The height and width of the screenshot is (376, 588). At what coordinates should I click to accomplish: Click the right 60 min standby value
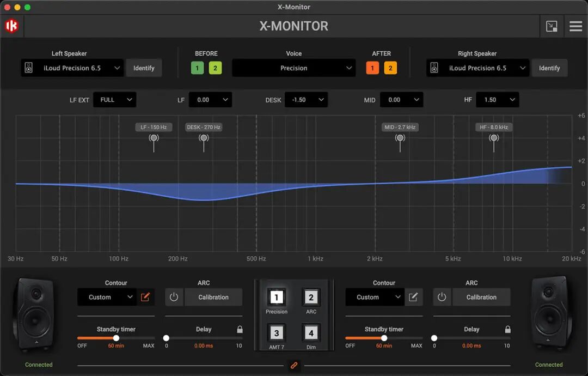click(x=384, y=345)
